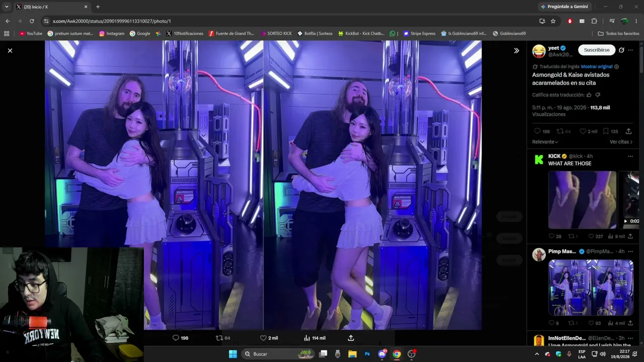The width and height of the screenshot is (644, 362).
Task: Show hidden system tray icons
Action: tap(536, 354)
